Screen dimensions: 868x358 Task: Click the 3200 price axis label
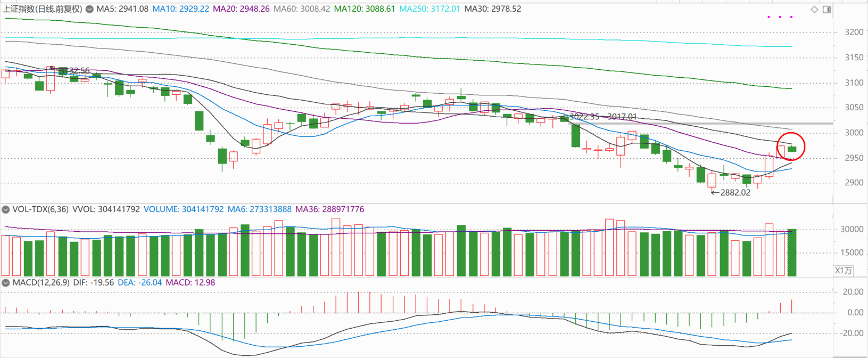click(x=854, y=32)
